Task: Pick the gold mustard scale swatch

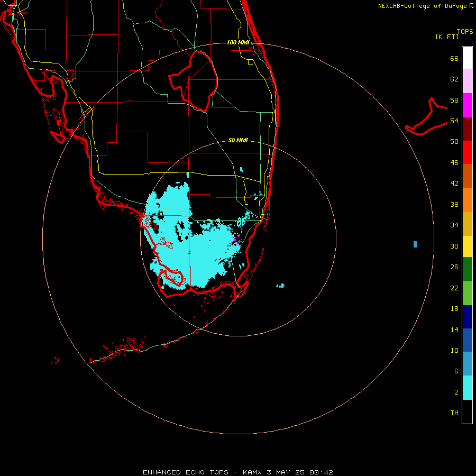Action: click(x=467, y=224)
